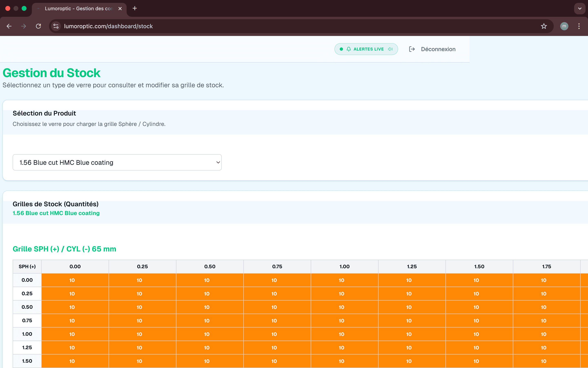Edit stock cell SPH 0.00, CYL 1.25
The height and width of the screenshot is (368, 588).
(x=412, y=280)
